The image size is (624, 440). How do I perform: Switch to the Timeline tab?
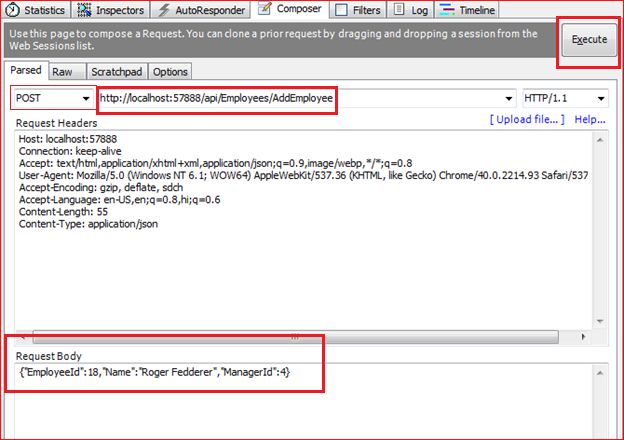(468, 10)
